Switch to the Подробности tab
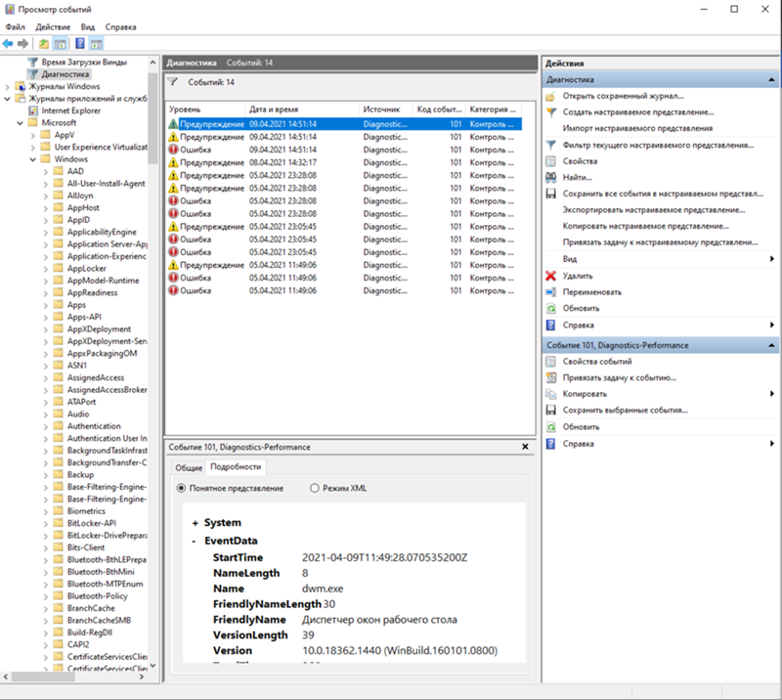The width and height of the screenshot is (782, 700). tap(236, 466)
